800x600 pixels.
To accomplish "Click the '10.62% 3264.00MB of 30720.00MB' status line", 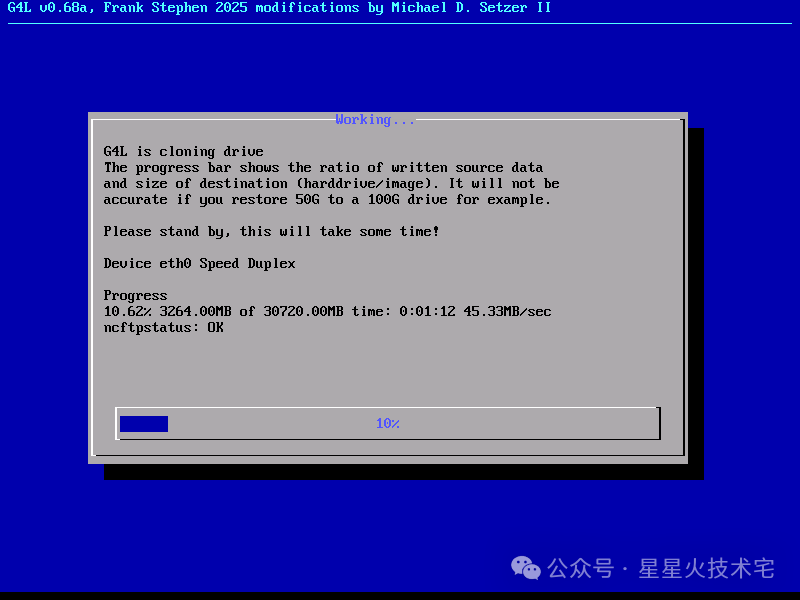I will pos(328,311).
